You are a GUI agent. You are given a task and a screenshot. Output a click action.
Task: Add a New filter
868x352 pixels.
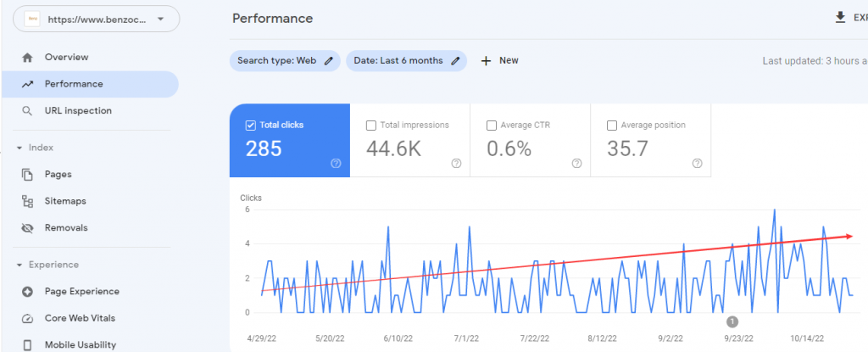point(500,61)
